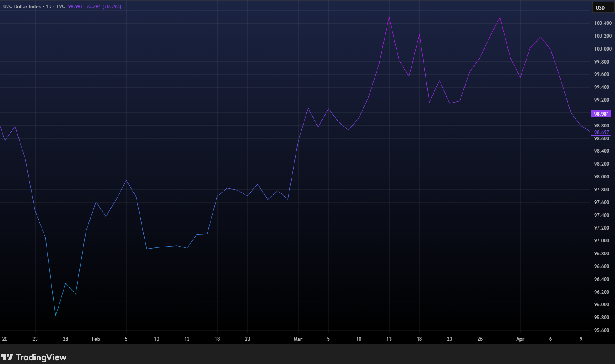Click the 1D interval label in header

[49, 7]
